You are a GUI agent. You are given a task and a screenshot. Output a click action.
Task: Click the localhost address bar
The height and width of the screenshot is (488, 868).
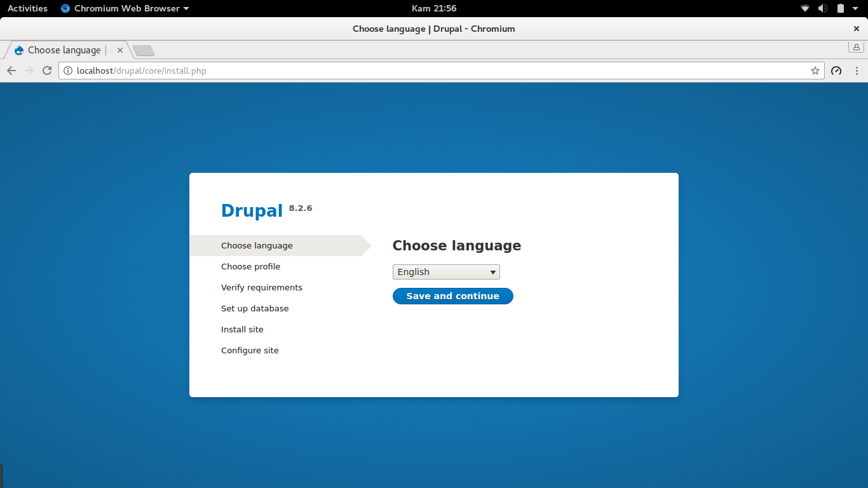441,71
